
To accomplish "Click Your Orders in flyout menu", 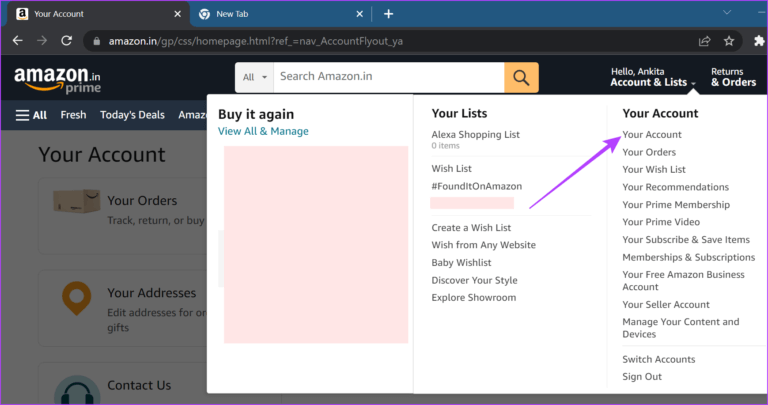I will pos(649,152).
